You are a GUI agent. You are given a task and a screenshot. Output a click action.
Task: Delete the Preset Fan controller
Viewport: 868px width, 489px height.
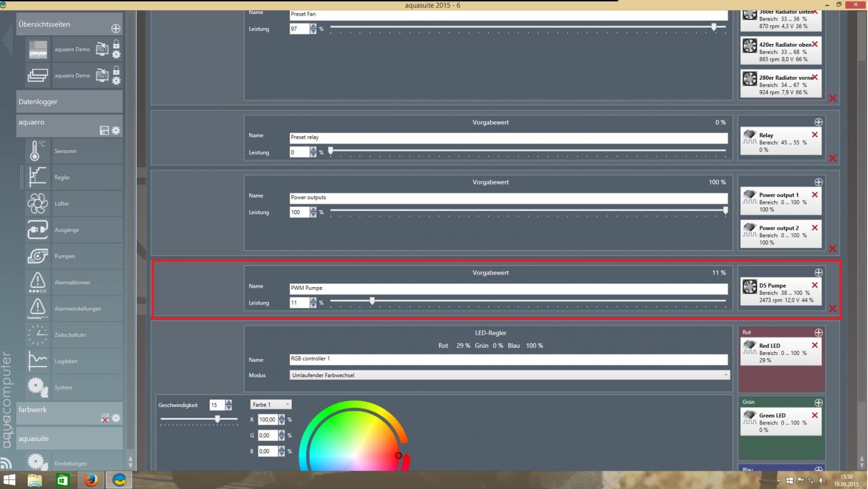click(833, 98)
